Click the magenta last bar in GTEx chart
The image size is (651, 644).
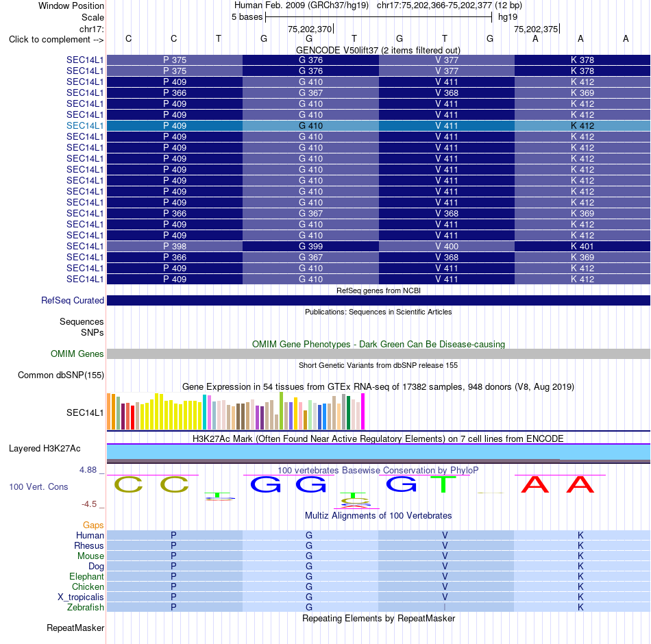(x=363, y=412)
